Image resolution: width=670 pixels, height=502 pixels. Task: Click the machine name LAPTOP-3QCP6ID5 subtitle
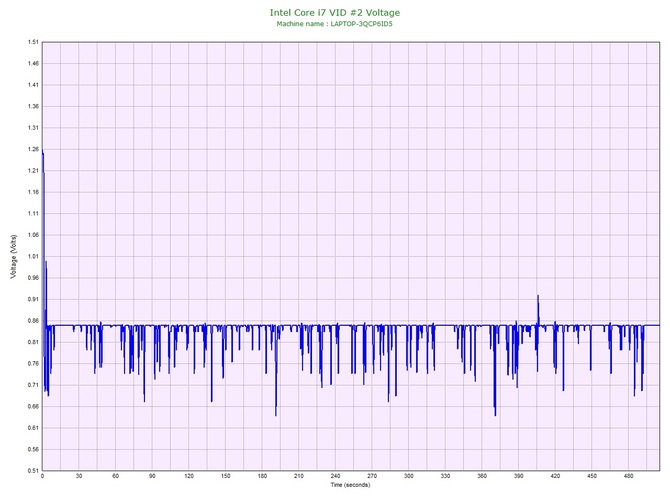pos(334,24)
